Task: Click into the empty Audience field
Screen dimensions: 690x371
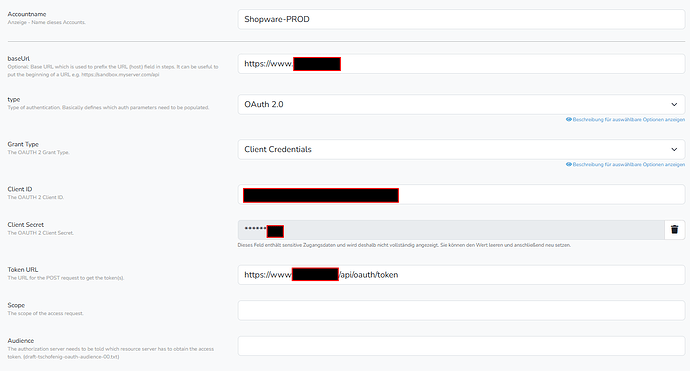Action: click(x=461, y=346)
